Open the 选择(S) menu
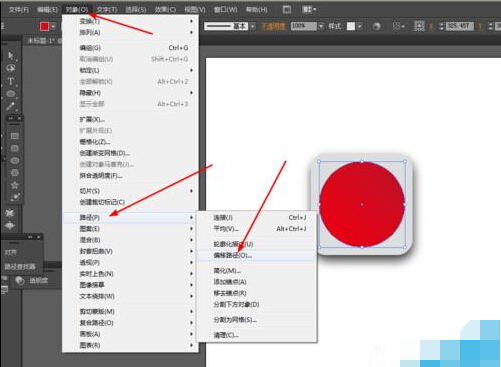The height and width of the screenshot is (367, 501). 136,10
